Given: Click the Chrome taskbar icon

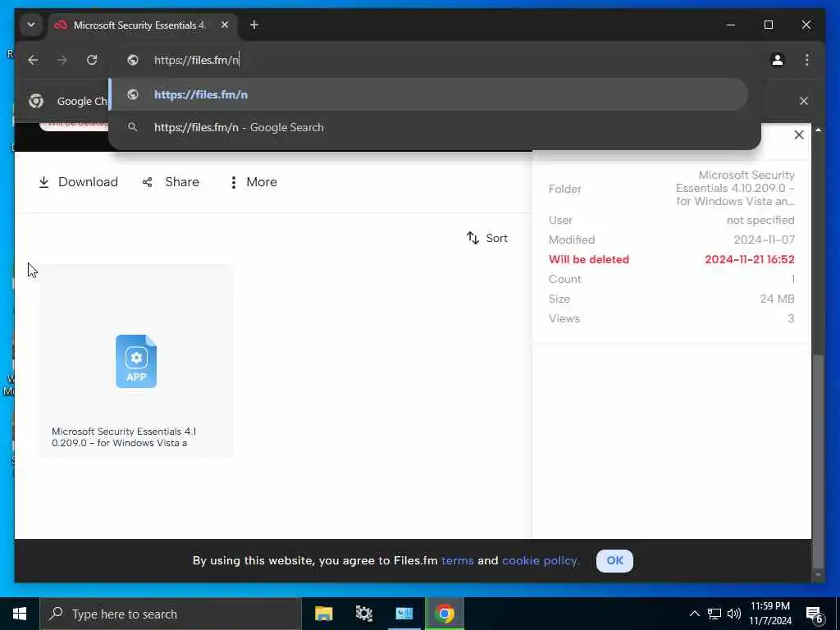Looking at the screenshot, I should click(x=444, y=614).
